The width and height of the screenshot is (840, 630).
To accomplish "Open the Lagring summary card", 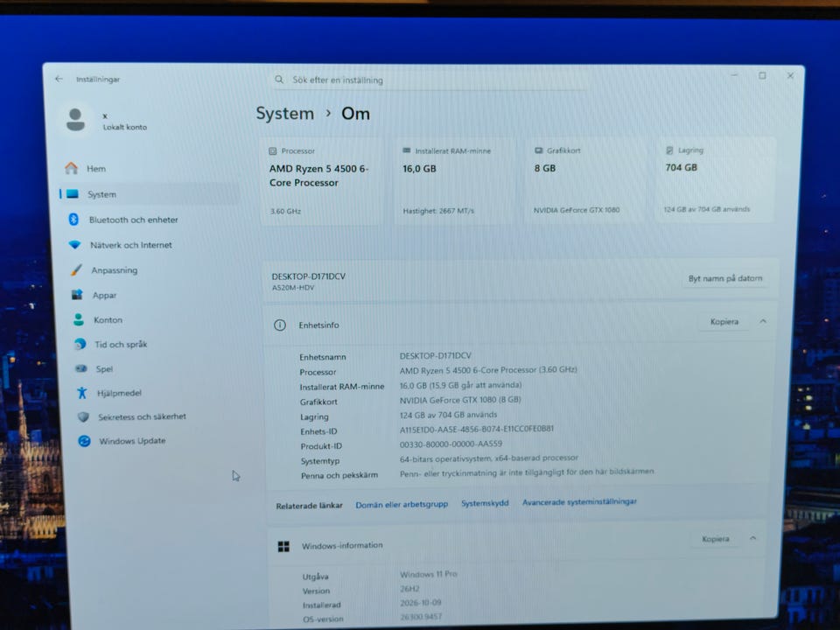I will (x=715, y=178).
